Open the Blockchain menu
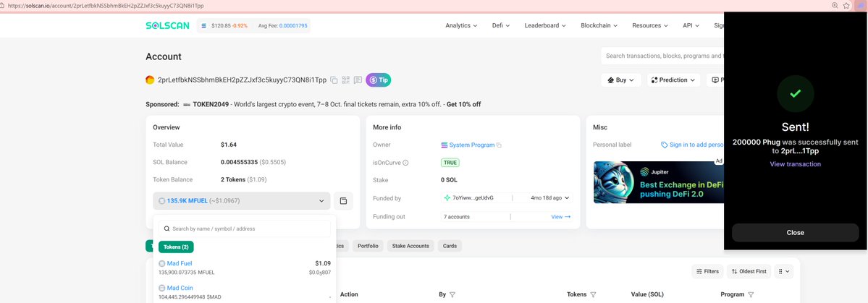The image size is (868, 303). (599, 25)
